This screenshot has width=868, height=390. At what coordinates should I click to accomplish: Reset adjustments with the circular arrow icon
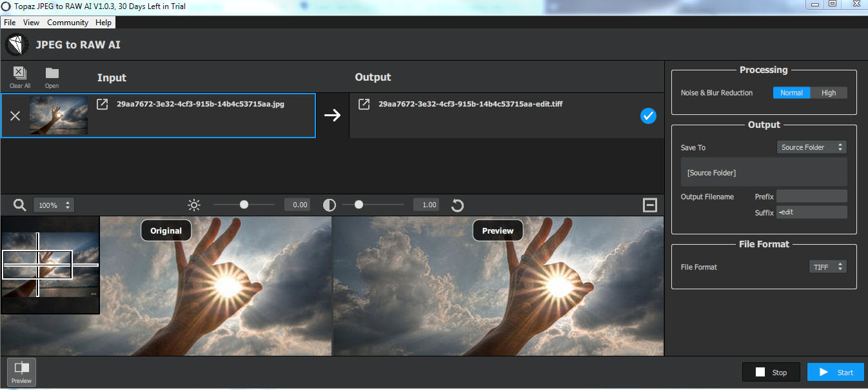(457, 205)
